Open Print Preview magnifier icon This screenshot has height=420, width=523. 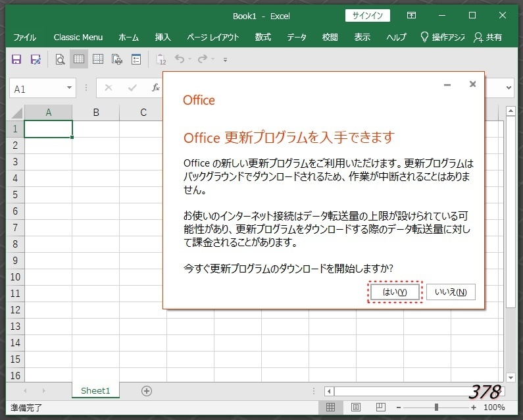[x=60, y=59]
